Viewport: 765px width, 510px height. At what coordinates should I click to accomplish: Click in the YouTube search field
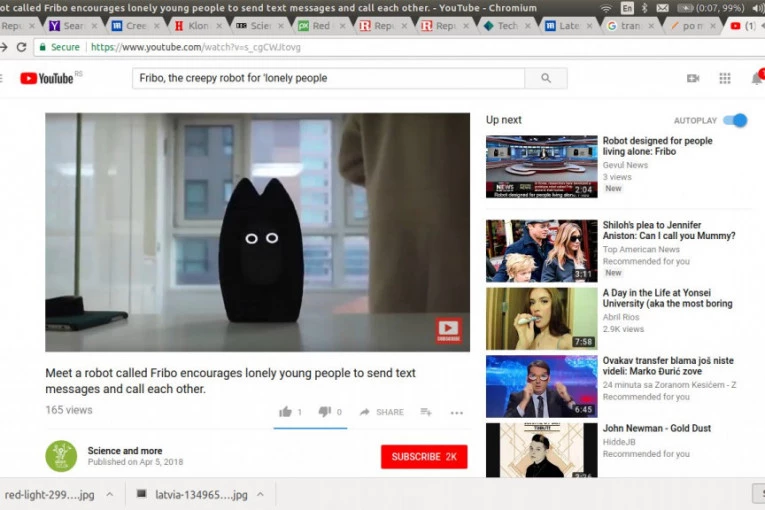tap(330, 78)
